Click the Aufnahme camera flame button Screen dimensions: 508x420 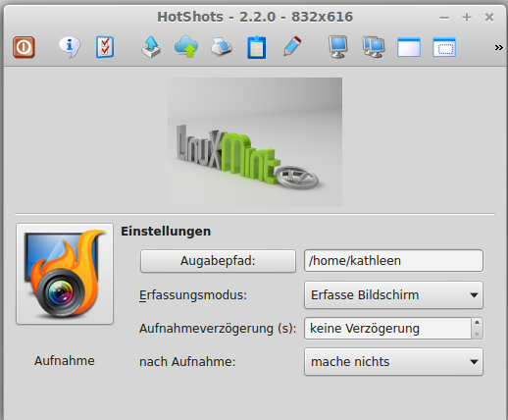pyautogui.click(x=65, y=274)
